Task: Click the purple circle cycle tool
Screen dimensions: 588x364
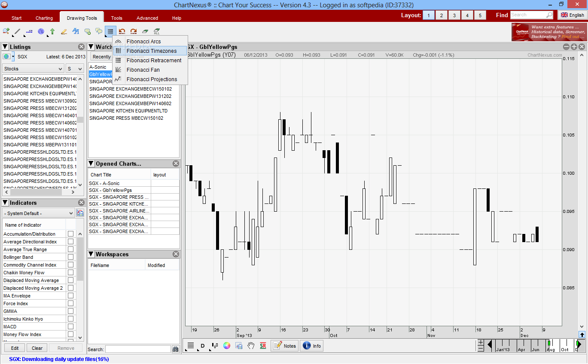Action: point(41,31)
